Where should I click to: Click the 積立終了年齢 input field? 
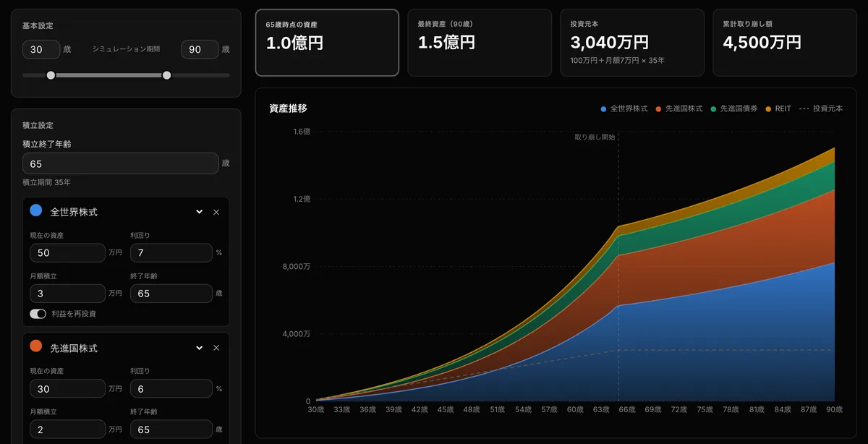120,163
